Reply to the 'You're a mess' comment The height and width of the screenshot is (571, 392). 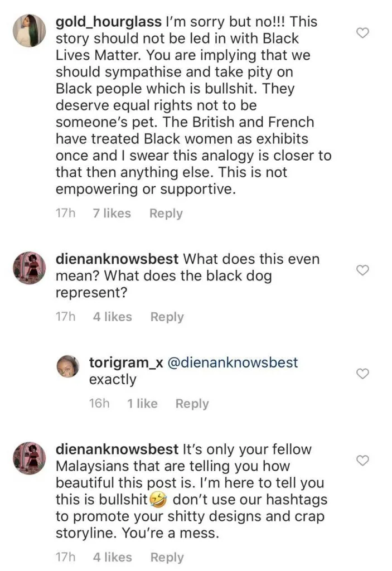[x=167, y=557]
